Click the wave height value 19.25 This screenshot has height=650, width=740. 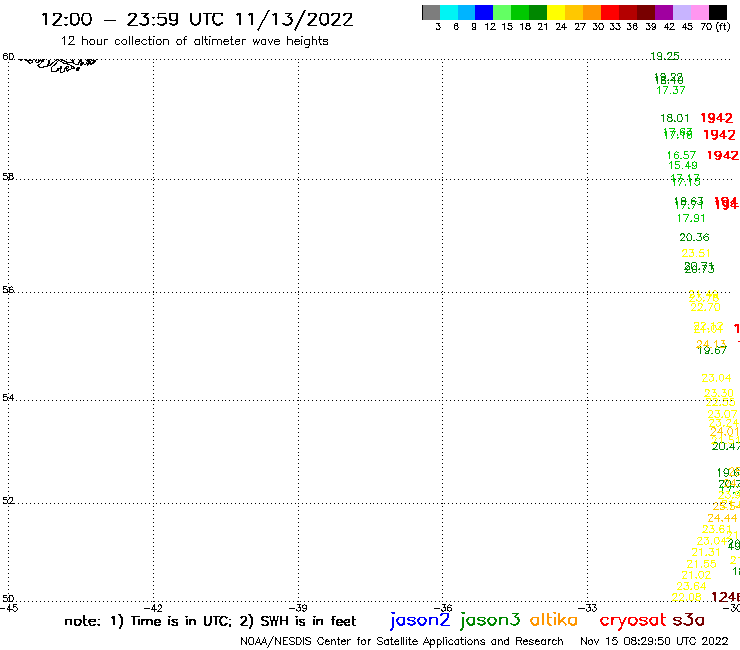pos(664,56)
